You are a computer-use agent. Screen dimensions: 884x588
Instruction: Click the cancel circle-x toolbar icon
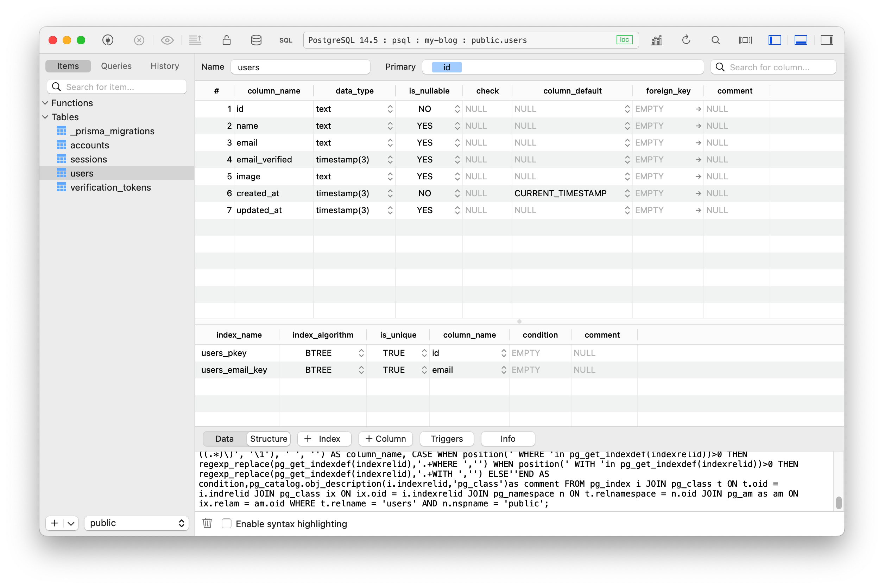pos(139,40)
